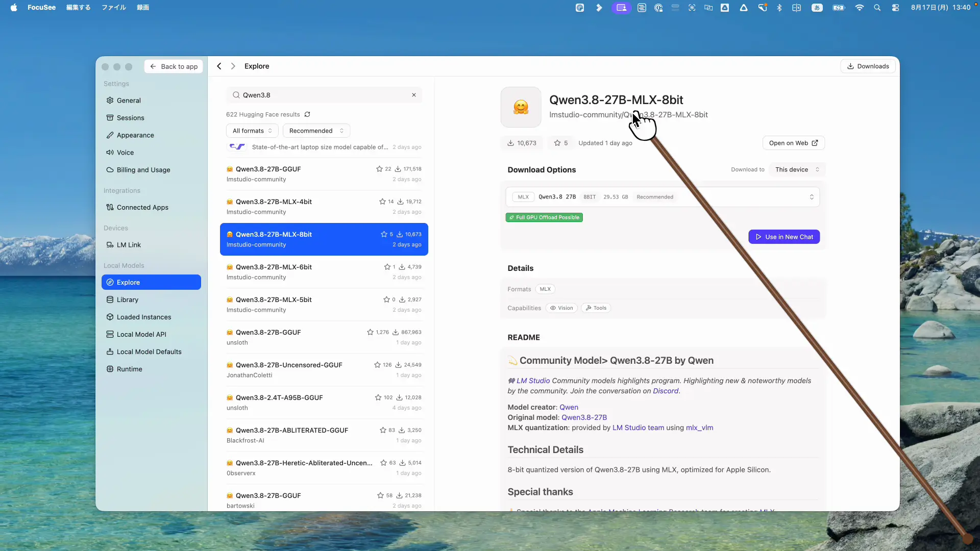The width and height of the screenshot is (980, 551).
Task: Select Qwen3.8-2.4T-A95B-GGUF result
Action: [324, 403]
